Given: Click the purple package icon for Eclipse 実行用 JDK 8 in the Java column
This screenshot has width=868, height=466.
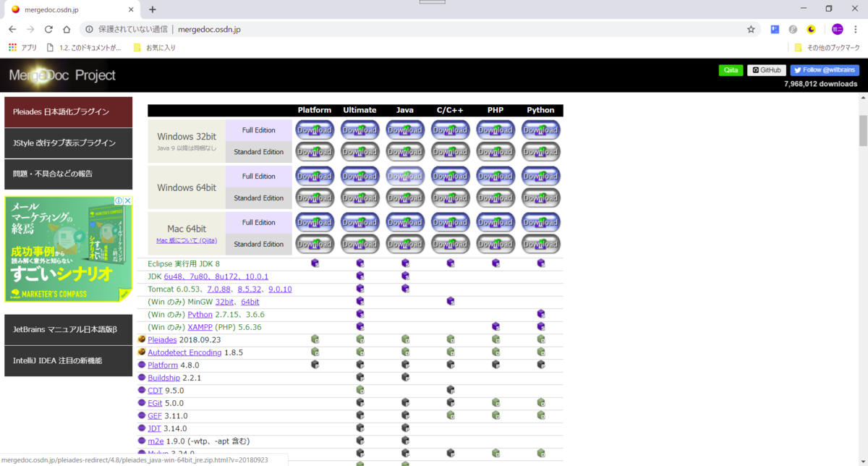Looking at the screenshot, I should click(x=405, y=263).
